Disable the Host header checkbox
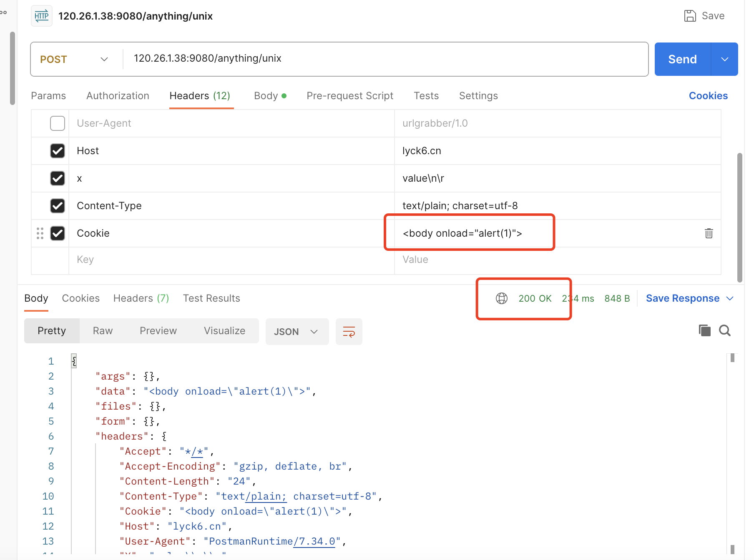The height and width of the screenshot is (560, 754). (57, 151)
